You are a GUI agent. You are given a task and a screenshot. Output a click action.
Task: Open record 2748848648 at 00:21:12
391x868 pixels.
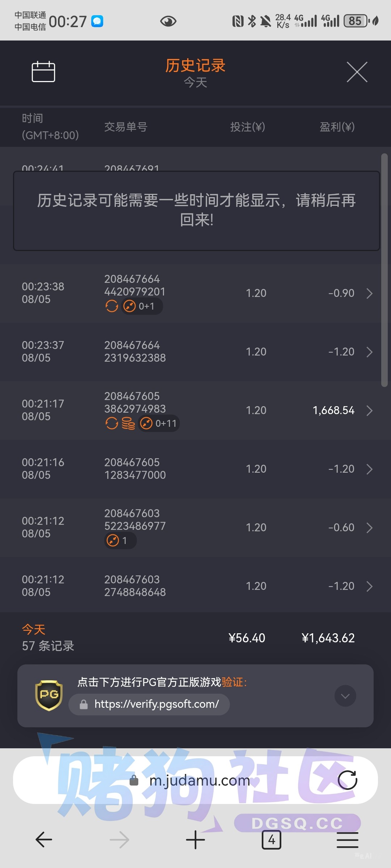point(195,586)
